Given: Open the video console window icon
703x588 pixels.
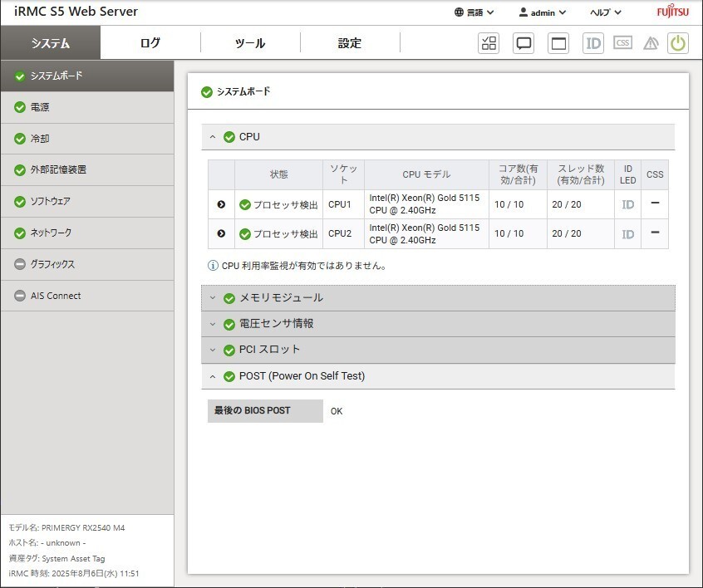Looking at the screenshot, I should pyautogui.click(x=559, y=43).
